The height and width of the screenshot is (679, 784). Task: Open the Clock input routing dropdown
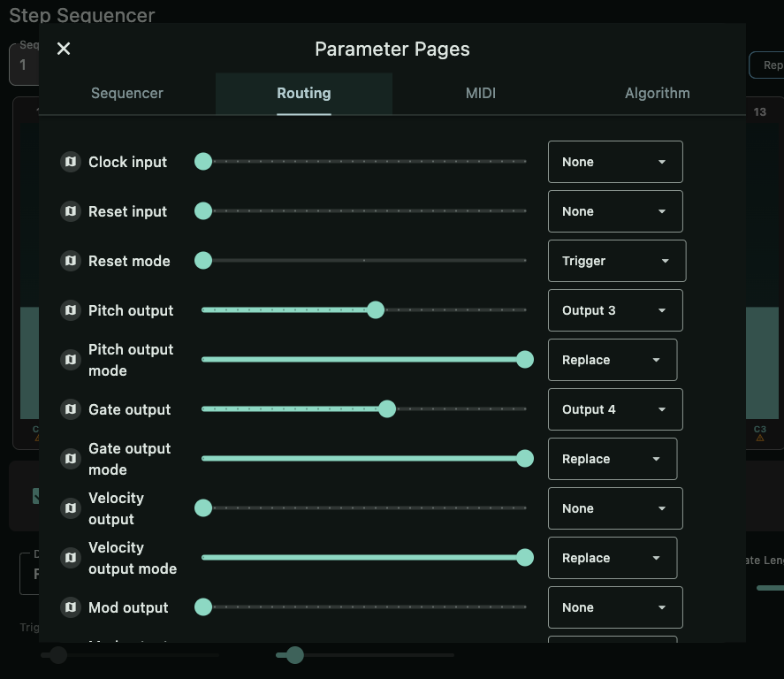click(615, 162)
